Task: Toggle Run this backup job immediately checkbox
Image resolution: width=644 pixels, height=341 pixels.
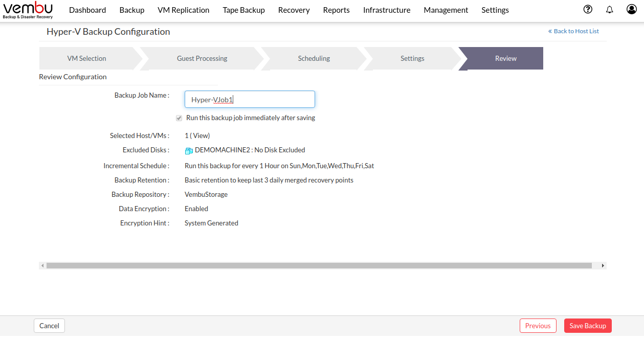Action: click(x=179, y=118)
